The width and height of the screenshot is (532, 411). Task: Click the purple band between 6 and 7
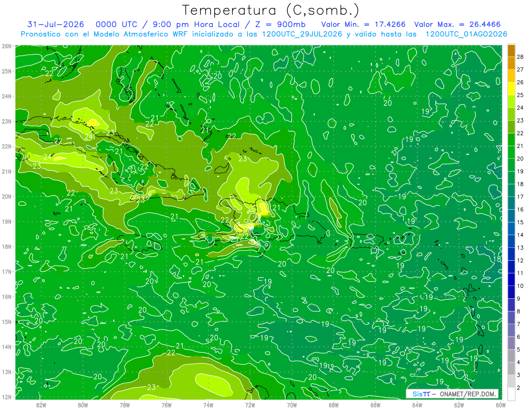click(x=511, y=331)
